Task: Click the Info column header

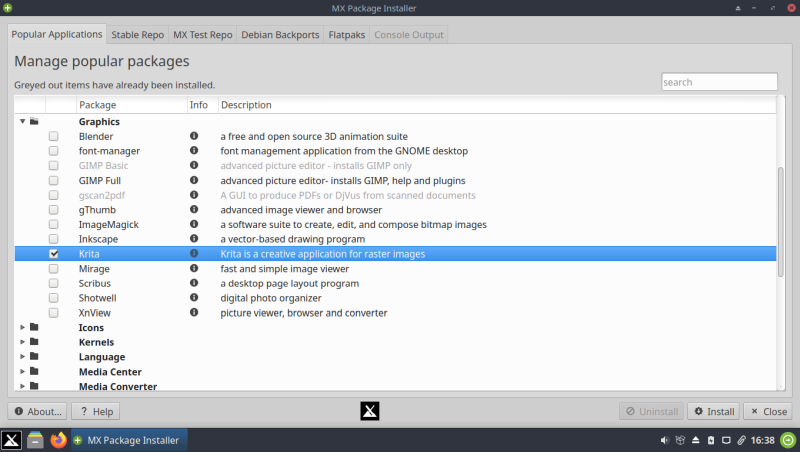Action: 203,105
